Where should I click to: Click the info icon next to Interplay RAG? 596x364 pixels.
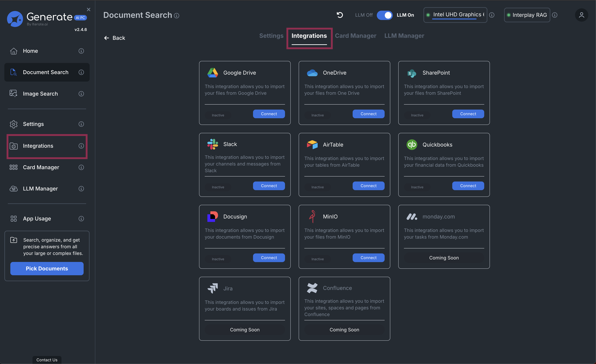555,15
